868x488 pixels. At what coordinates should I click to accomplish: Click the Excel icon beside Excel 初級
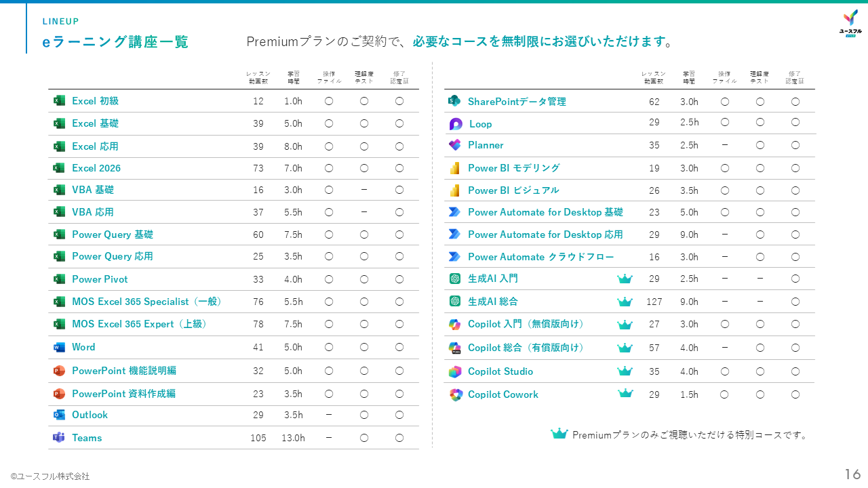click(60, 101)
